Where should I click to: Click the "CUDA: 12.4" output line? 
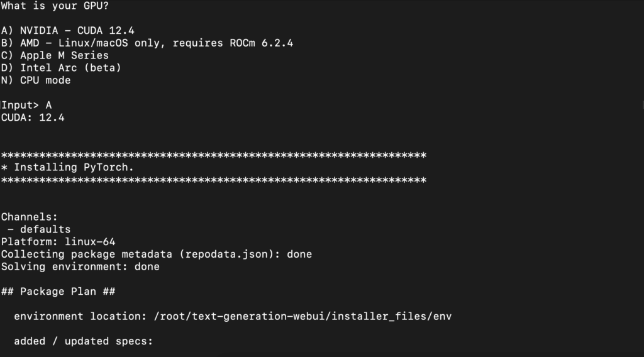[33, 118]
